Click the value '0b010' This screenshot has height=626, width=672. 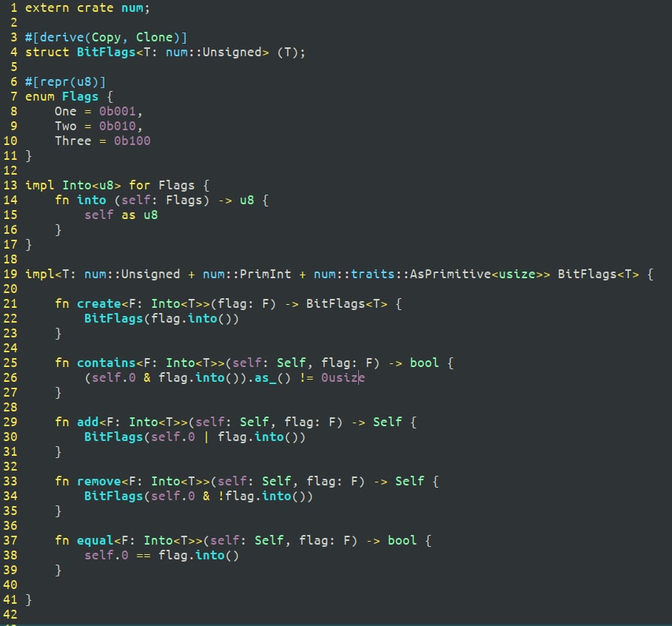click(x=118, y=127)
